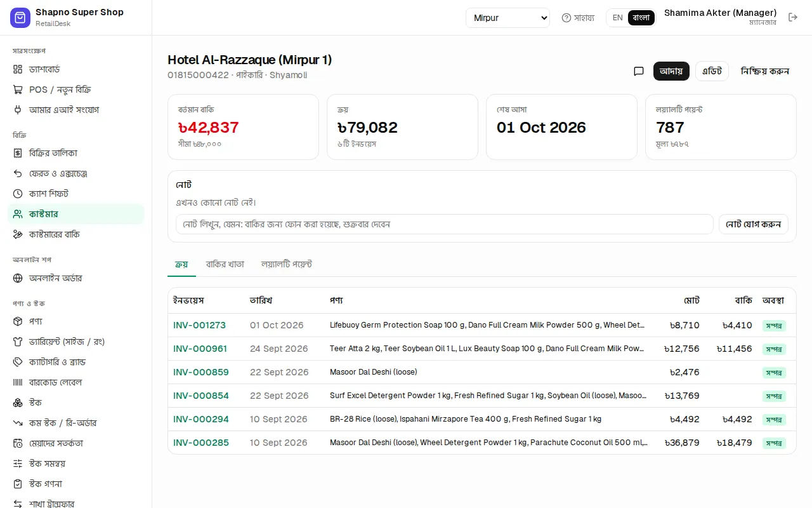Click the নোট লিখুন input field
The width and height of the screenshot is (812, 508).
pyautogui.click(x=445, y=224)
